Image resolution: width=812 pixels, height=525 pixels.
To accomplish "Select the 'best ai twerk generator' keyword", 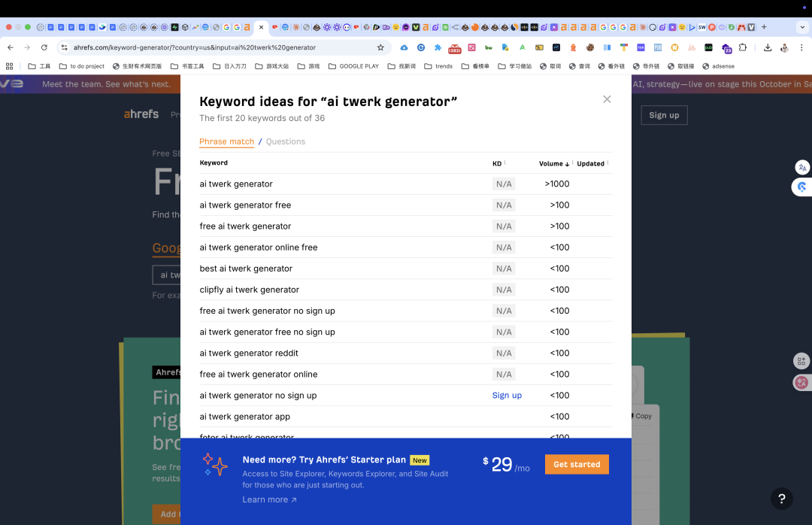I will point(246,269).
